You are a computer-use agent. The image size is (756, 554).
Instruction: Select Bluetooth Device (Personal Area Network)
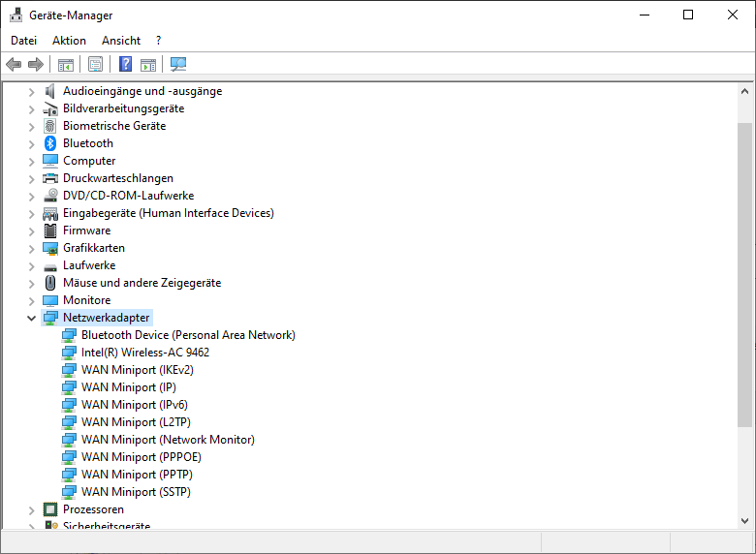point(188,335)
